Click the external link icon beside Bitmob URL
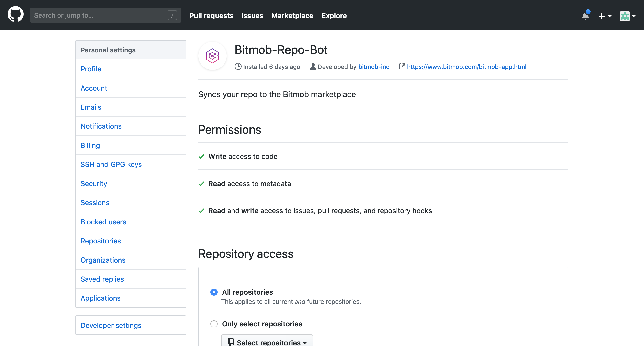Screen dimensions: 644x346 coord(402,66)
